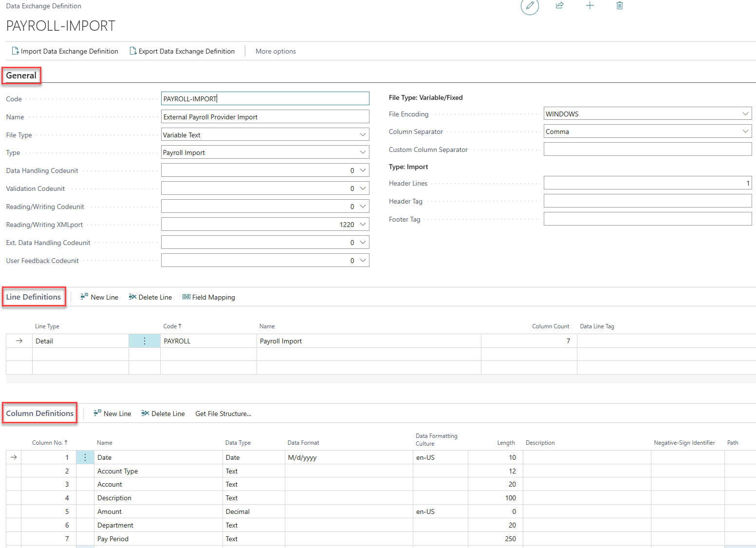Open the More options menu

[x=276, y=51]
